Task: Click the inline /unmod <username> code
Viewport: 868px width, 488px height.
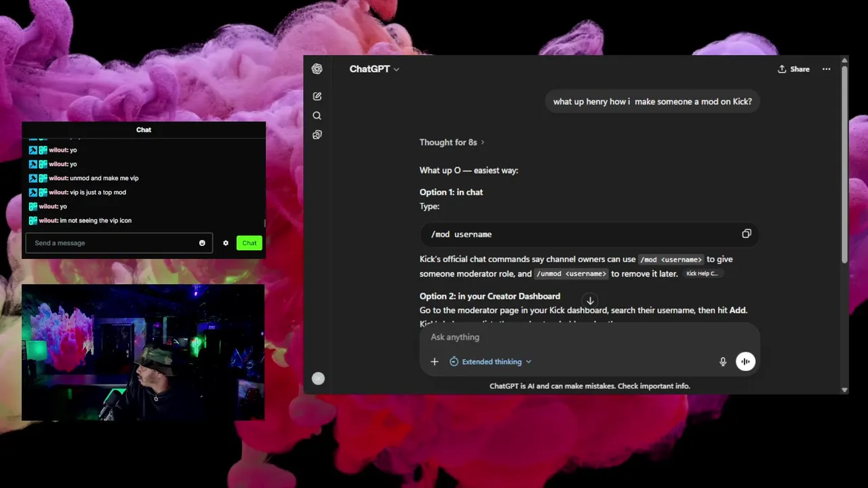Action: 571,274
